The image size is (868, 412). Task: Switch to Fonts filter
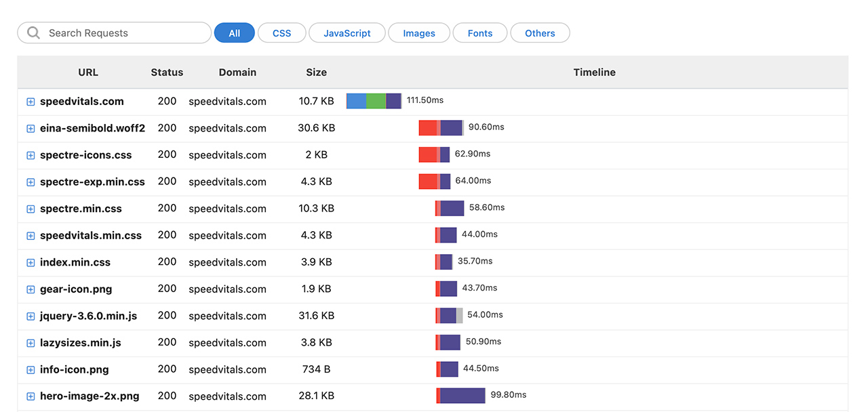coord(479,33)
